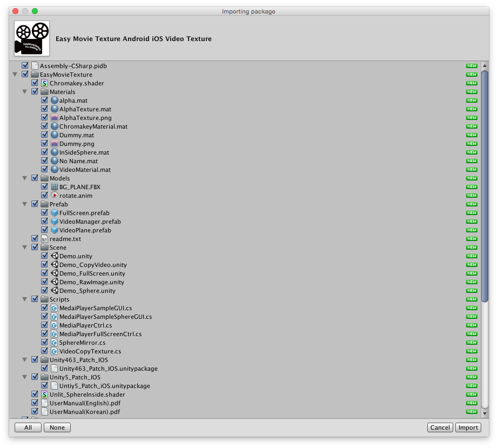The image size is (498, 448).
Task: Click the scroll up arrow
Action: pyautogui.click(x=484, y=66)
